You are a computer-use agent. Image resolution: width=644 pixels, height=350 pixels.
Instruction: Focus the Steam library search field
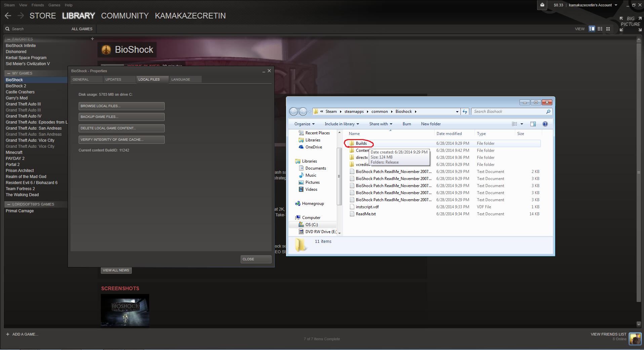[37, 29]
